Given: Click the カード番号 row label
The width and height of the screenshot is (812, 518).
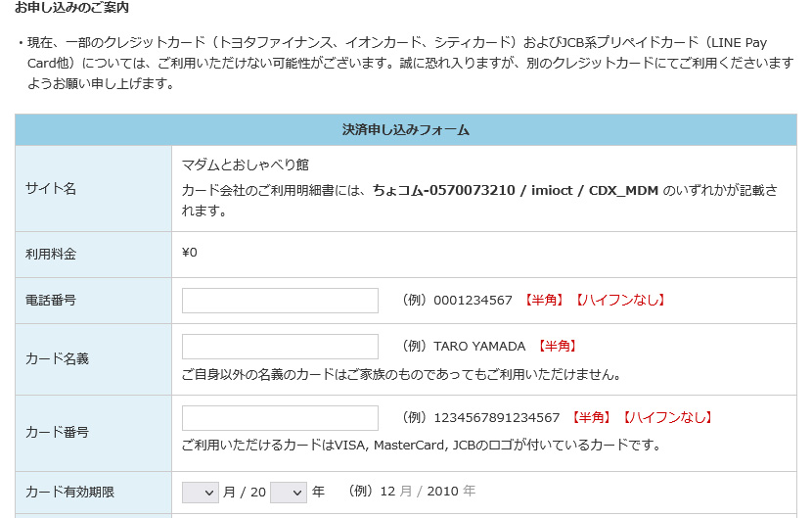Looking at the screenshot, I should pyautogui.click(x=57, y=432).
